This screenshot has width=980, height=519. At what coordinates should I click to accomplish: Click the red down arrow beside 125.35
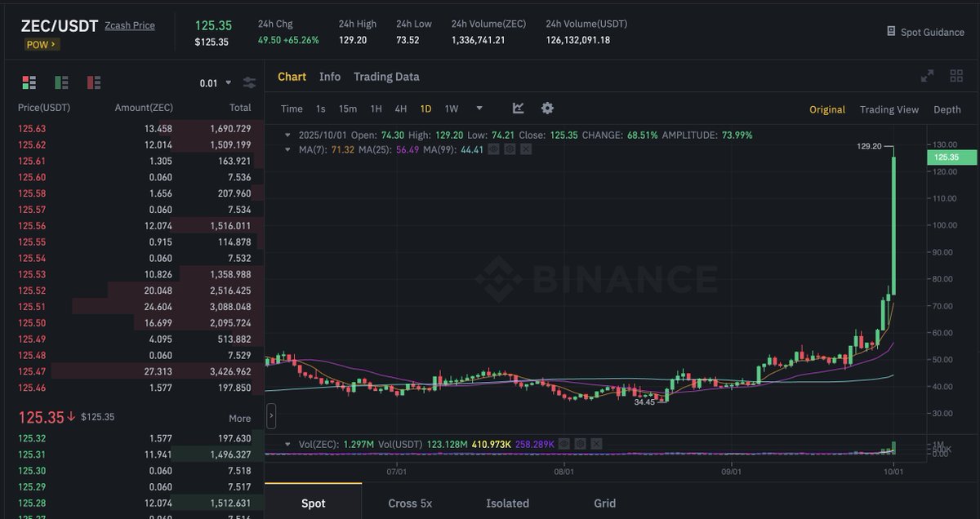pos(72,417)
